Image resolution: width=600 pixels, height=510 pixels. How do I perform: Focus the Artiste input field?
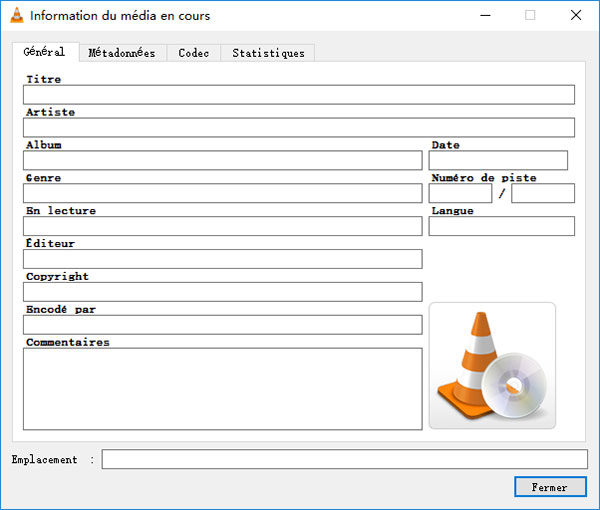[x=298, y=128]
